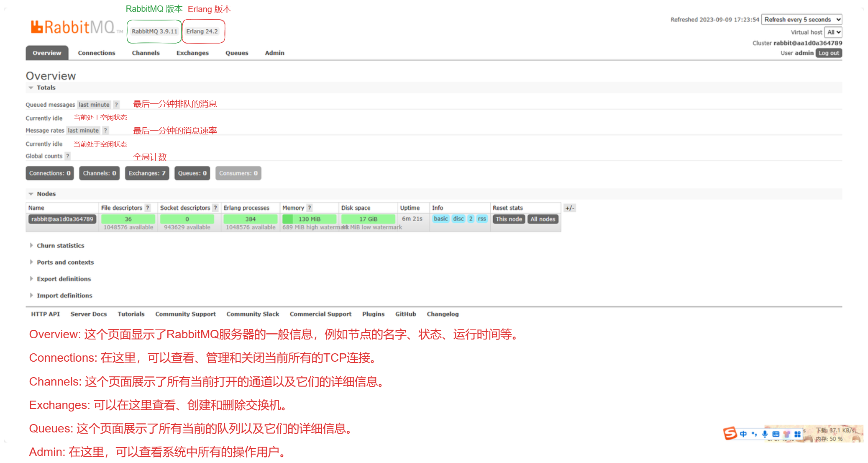
Task: Switch to the Channels tab
Action: [x=146, y=53]
